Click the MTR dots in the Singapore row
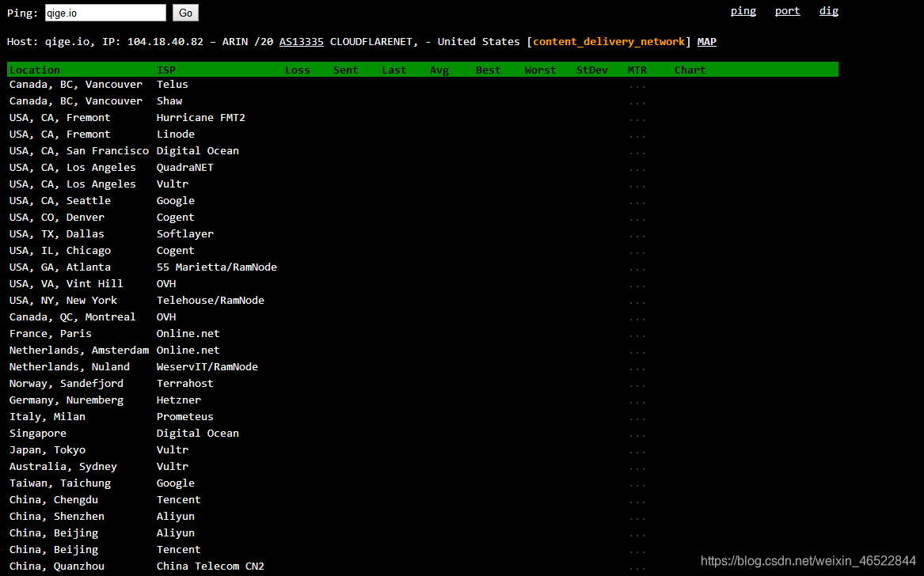This screenshot has height=576, width=924. pyautogui.click(x=637, y=435)
